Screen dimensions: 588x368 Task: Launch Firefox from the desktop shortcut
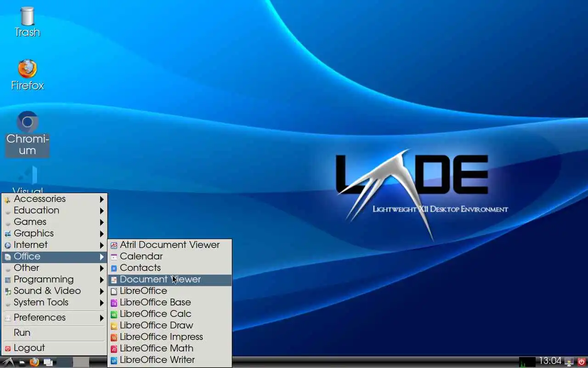pos(27,75)
